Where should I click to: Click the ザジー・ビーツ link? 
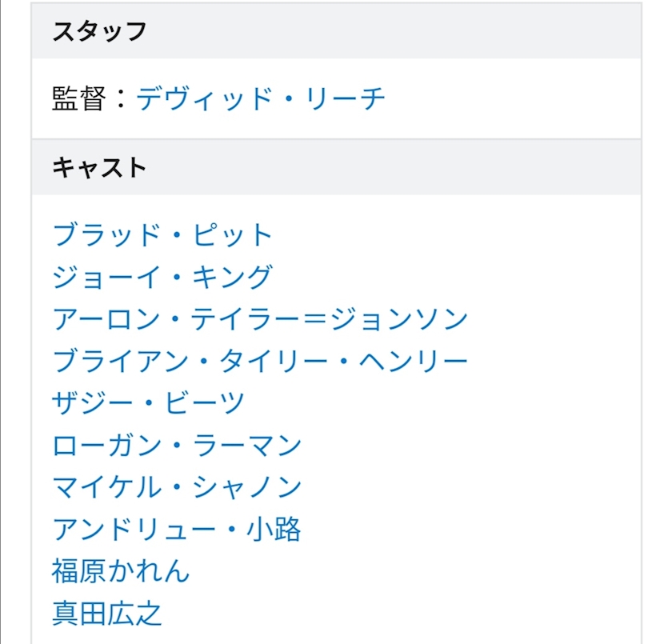(x=148, y=403)
